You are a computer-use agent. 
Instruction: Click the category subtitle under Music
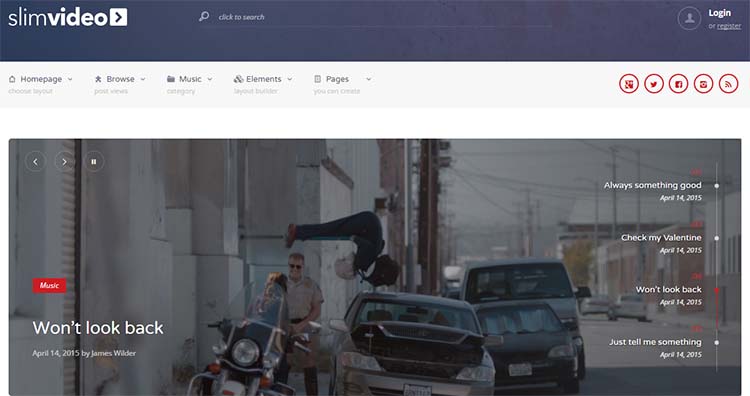[x=181, y=91]
